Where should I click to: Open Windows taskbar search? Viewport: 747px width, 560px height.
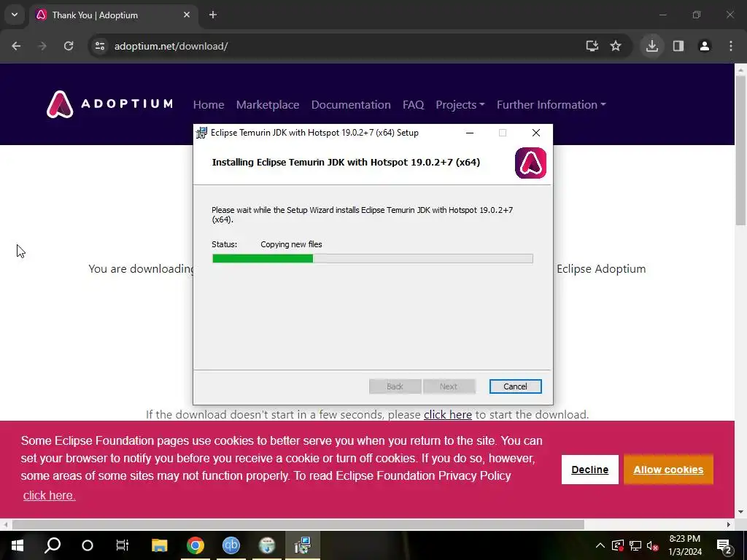(x=53, y=545)
